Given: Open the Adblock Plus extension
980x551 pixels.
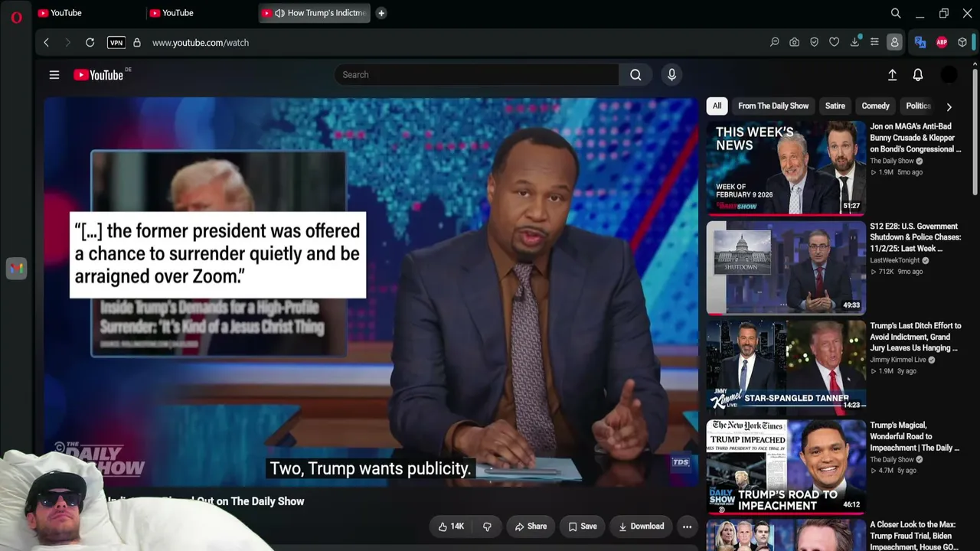Looking at the screenshot, I should [x=942, y=43].
